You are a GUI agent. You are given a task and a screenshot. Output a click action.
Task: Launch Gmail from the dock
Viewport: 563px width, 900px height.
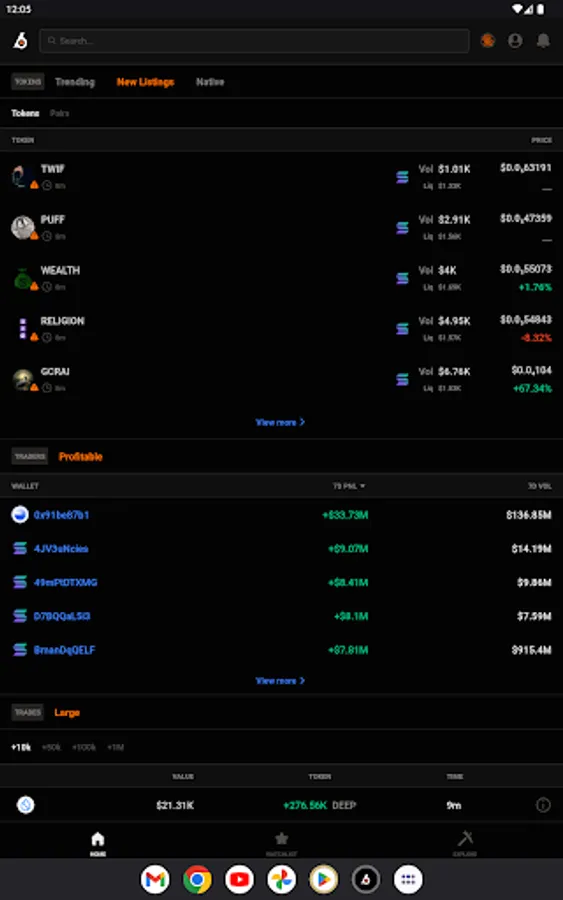coord(155,879)
